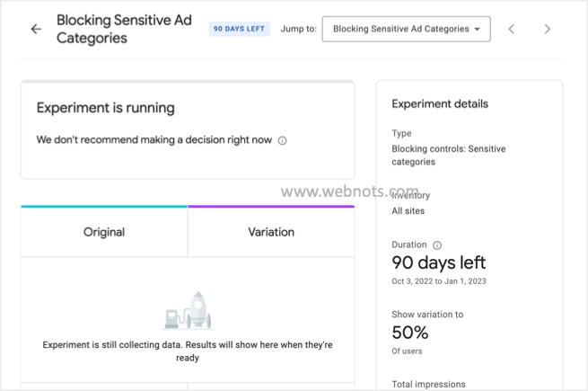The image size is (588, 391).
Task: Click the Total impressions label
Action: 429,385
